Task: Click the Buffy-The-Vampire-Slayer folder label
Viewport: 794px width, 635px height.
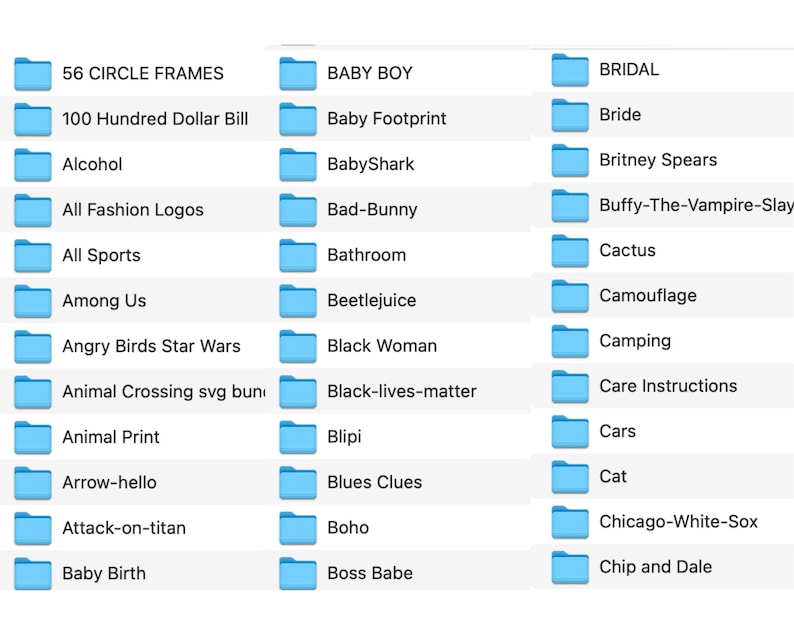Action: click(x=697, y=205)
